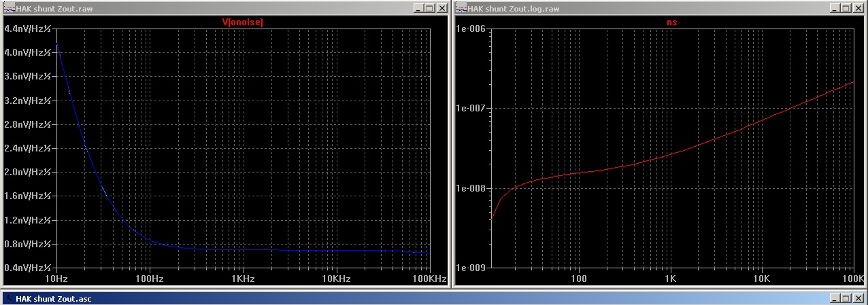Select the V(onoise) trace label
The height and width of the screenshot is (305, 868).
tap(243, 22)
